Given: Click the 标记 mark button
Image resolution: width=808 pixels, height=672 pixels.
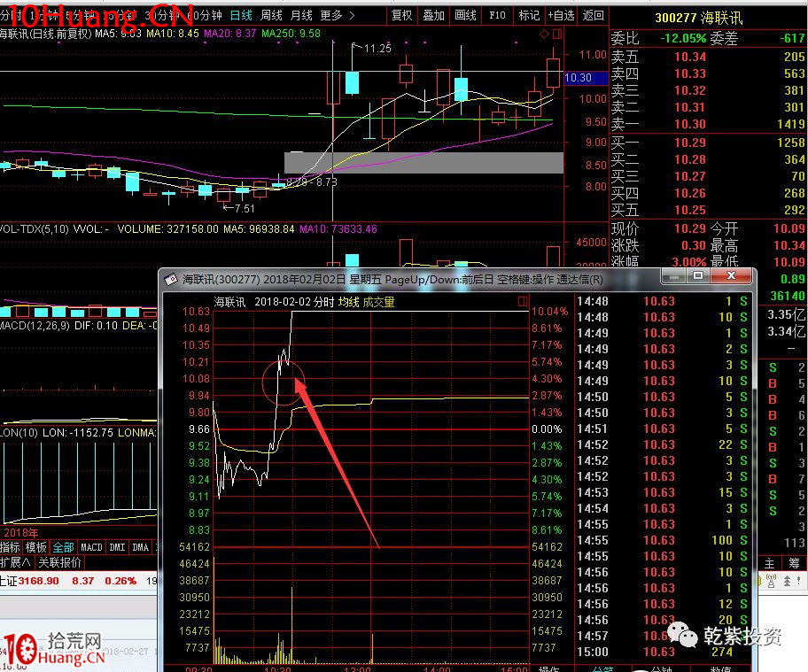Looking at the screenshot, I should point(529,15).
